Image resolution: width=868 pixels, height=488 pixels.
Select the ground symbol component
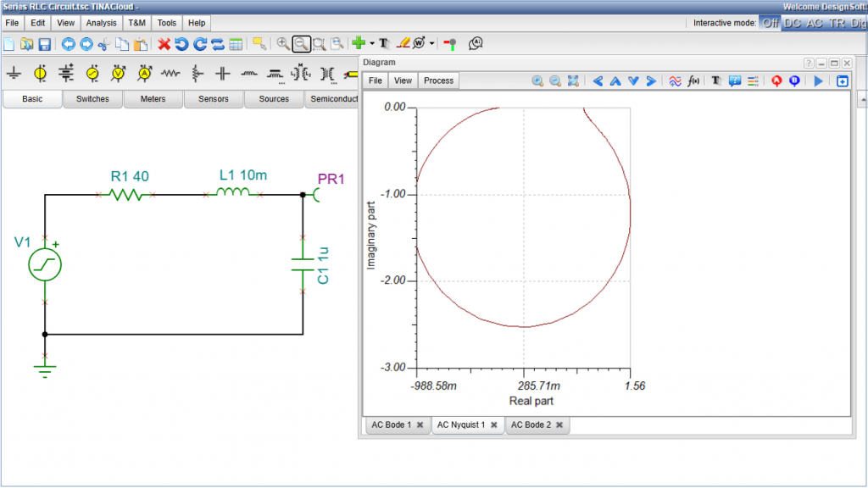tap(14, 74)
